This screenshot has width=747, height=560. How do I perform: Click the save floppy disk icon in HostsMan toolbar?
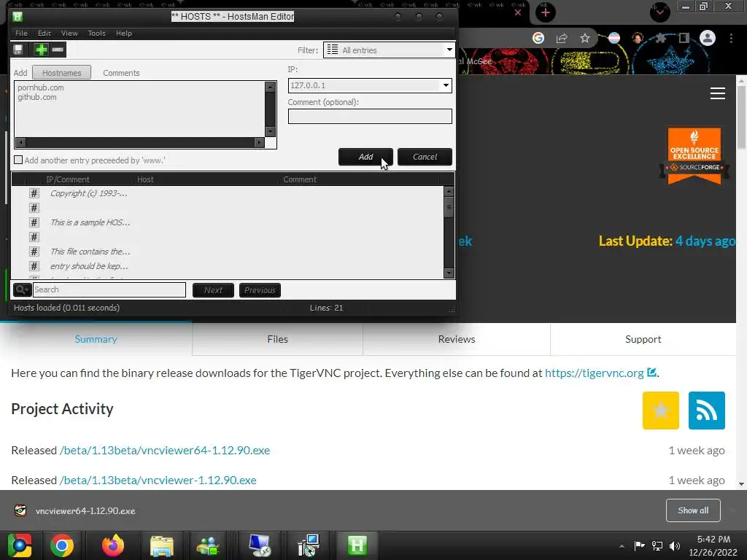(18, 50)
